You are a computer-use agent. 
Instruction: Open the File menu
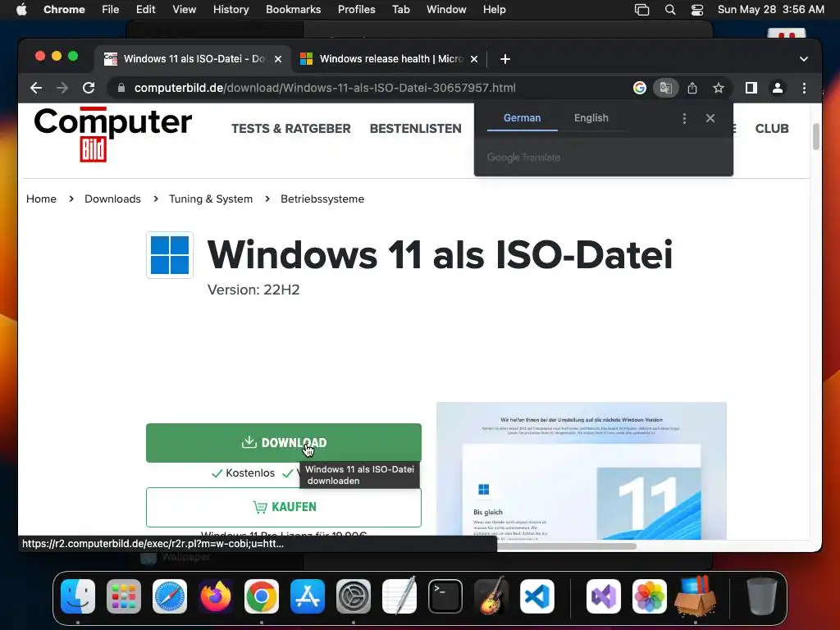pos(111,10)
